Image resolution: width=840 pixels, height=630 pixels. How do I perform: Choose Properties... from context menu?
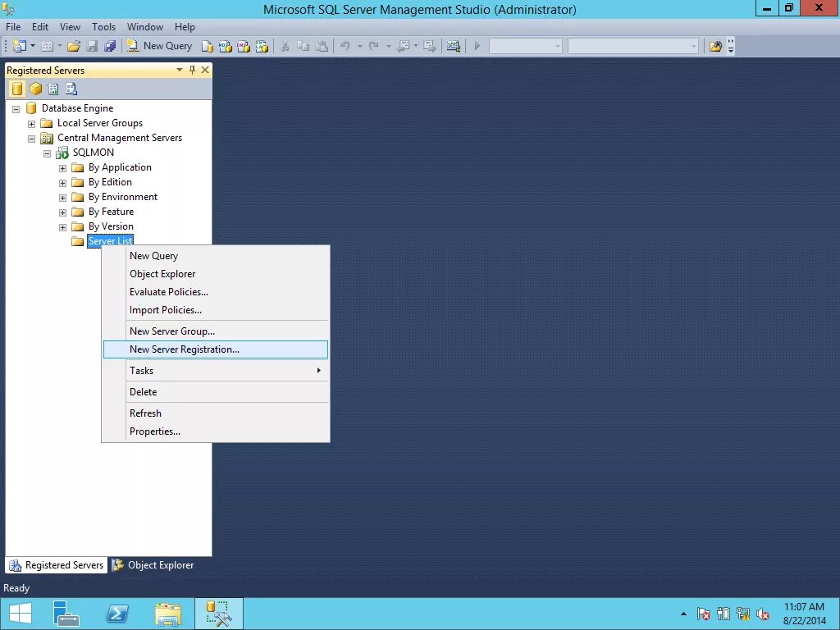[216, 431]
